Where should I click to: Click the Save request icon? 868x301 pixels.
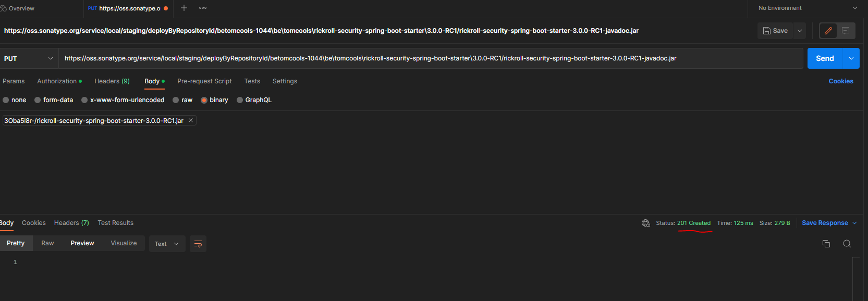pyautogui.click(x=775, y=31)
